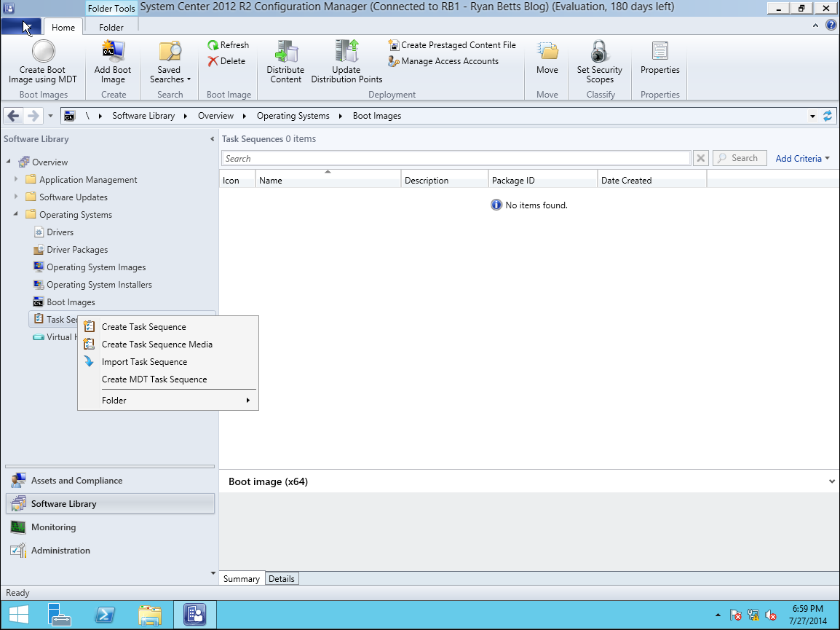Select Boot Images in the tree
This screenshot has width=840, height=630.
click(64, 302)
